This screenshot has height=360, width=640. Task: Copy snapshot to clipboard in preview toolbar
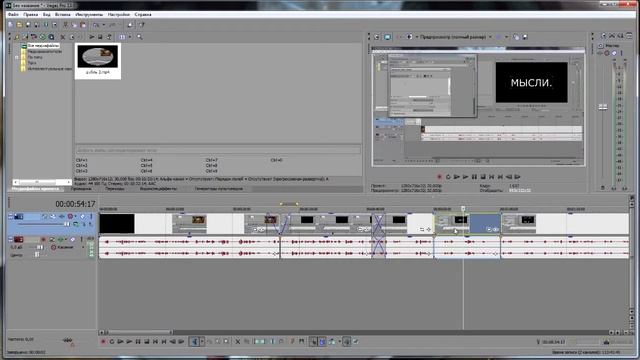[516, 37]
